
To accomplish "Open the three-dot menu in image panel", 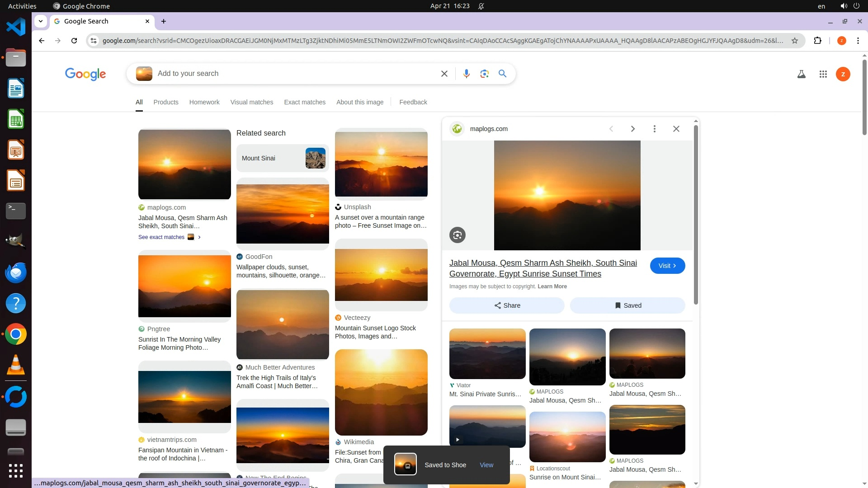I will tap(654, 129).
